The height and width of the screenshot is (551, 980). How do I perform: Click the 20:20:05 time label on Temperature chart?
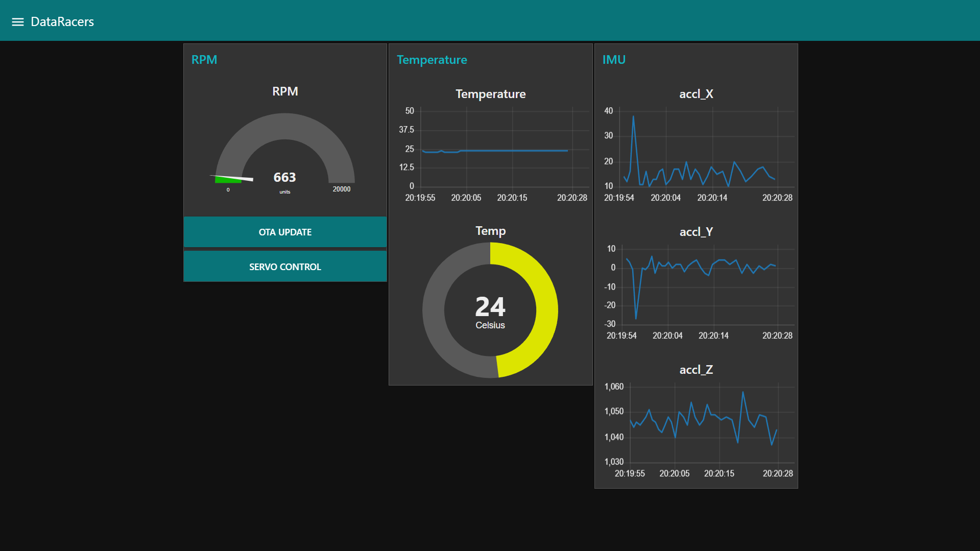466,198
